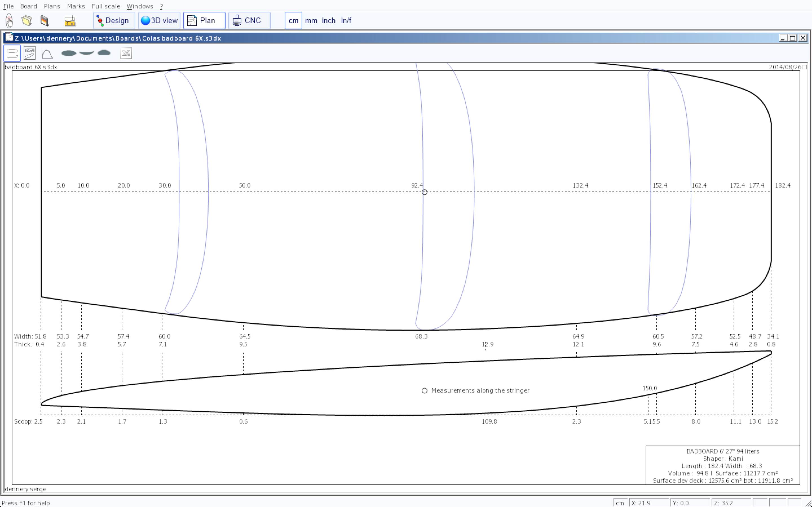
Task: Switch units to mm
Action: [311, 21]
